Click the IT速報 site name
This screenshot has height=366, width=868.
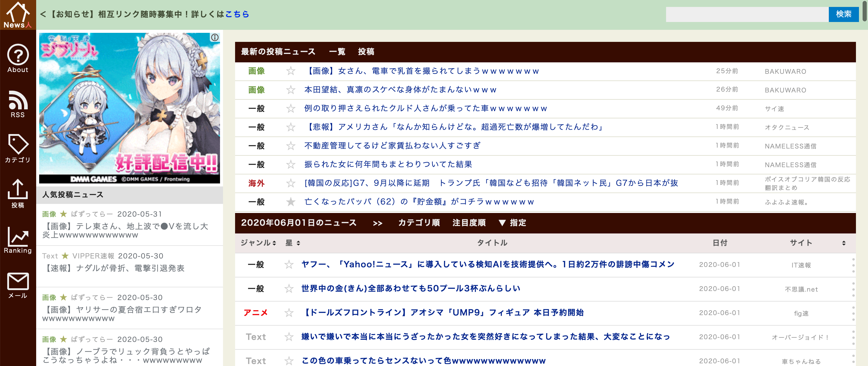coord(801,265)
